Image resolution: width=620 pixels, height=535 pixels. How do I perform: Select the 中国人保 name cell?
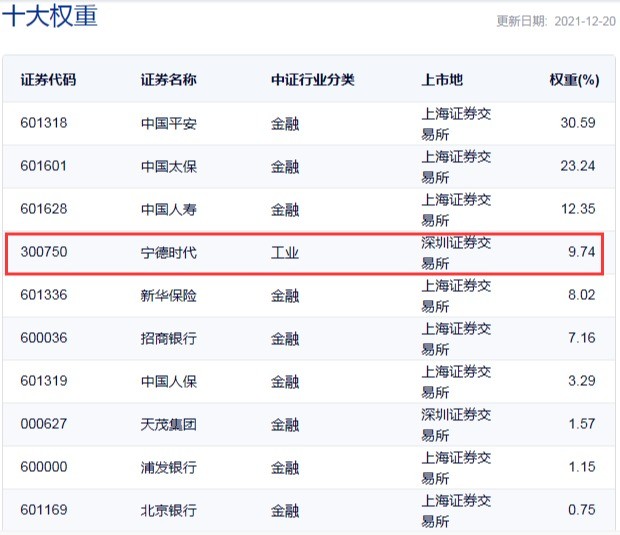[169, 382]
